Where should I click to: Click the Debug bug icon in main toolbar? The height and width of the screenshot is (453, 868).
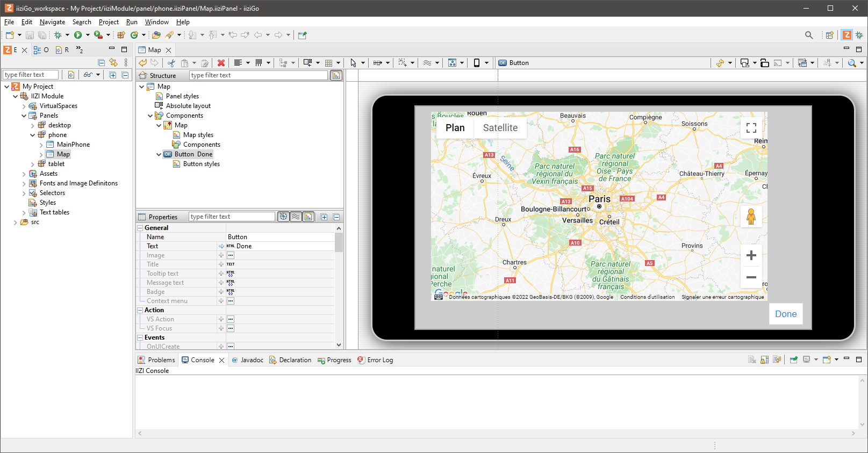[58, 35]
